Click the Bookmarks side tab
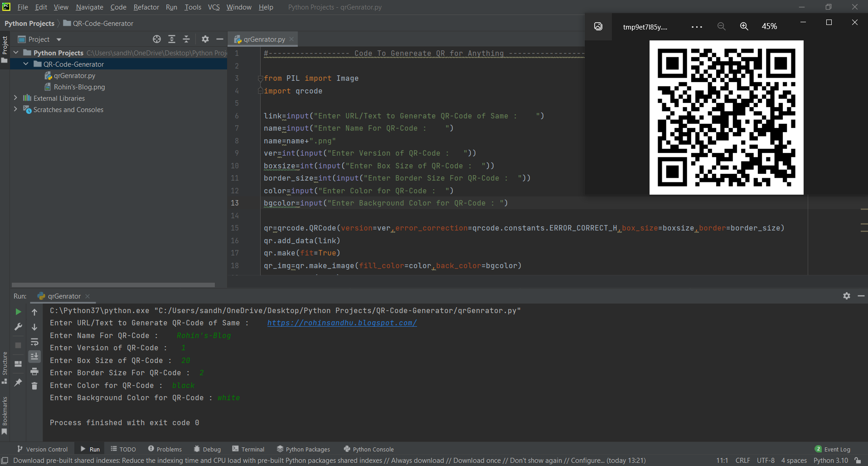868x466 pixels. [x=5, y=415]
